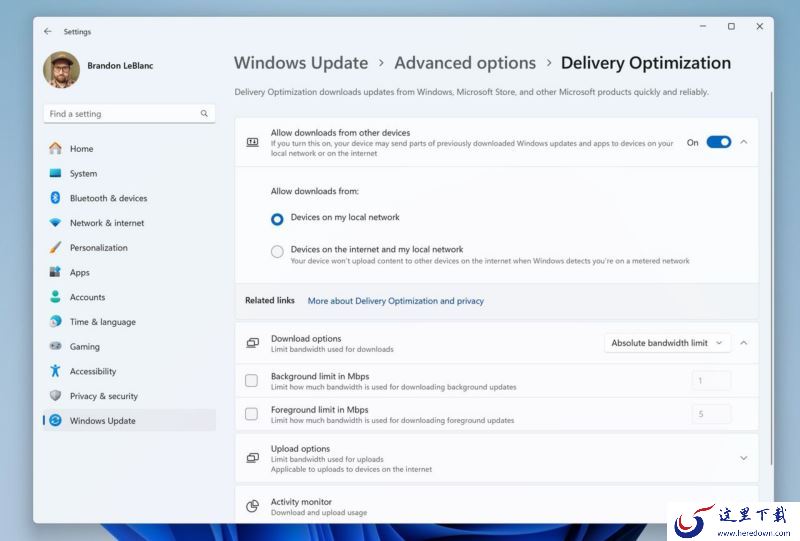Collapse the Download options section

point(743,343)
